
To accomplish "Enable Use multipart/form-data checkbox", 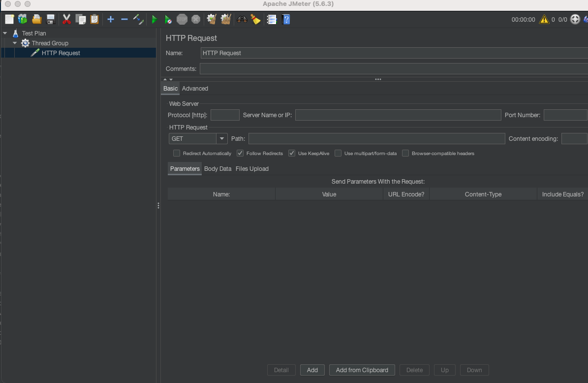I will pyautogui.click(x=338, y=153).
